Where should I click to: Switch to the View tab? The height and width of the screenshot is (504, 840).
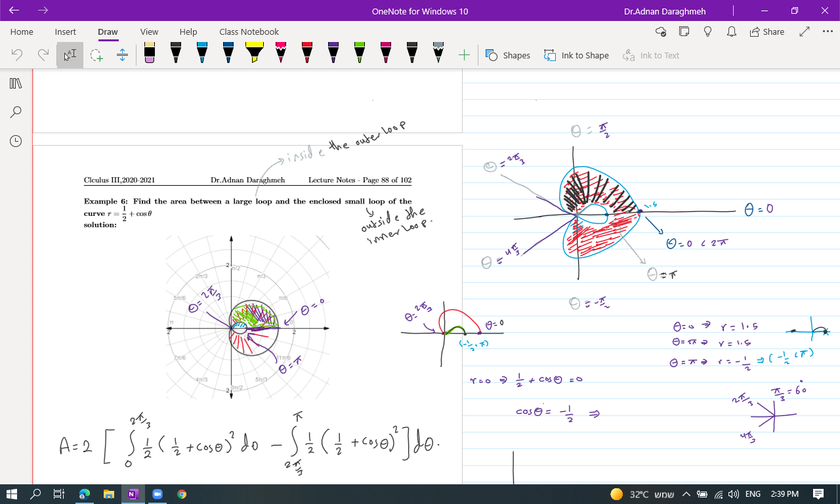pyautogui.click(x=149, y=31)
